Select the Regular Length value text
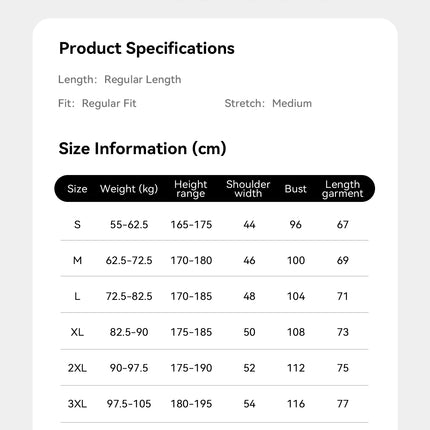 coord(143,80)
